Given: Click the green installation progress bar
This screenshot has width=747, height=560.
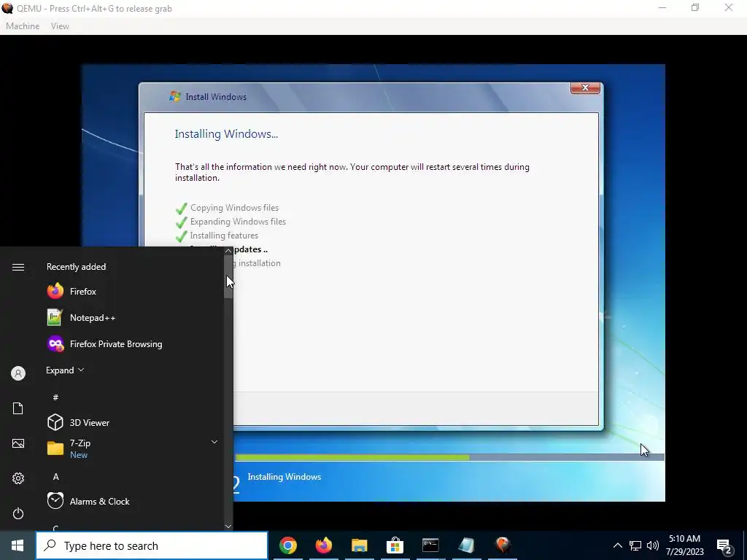Looking at the screenshot, I should [352, 458].
